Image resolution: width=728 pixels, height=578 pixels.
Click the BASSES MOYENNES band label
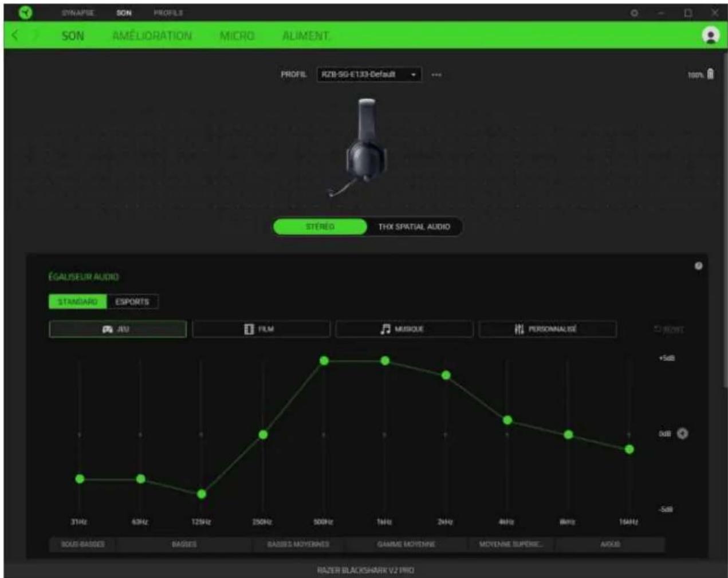coord(298,544)
